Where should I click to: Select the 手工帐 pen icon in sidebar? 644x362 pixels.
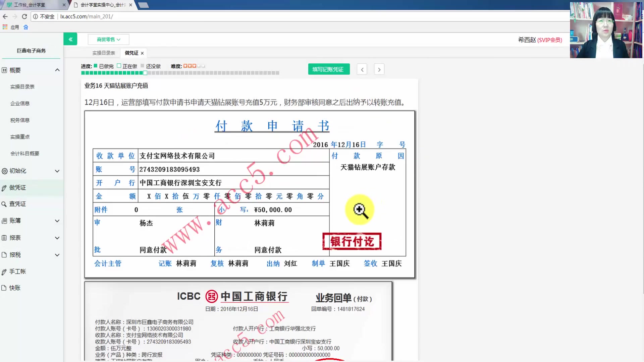[x=4, y=271]
